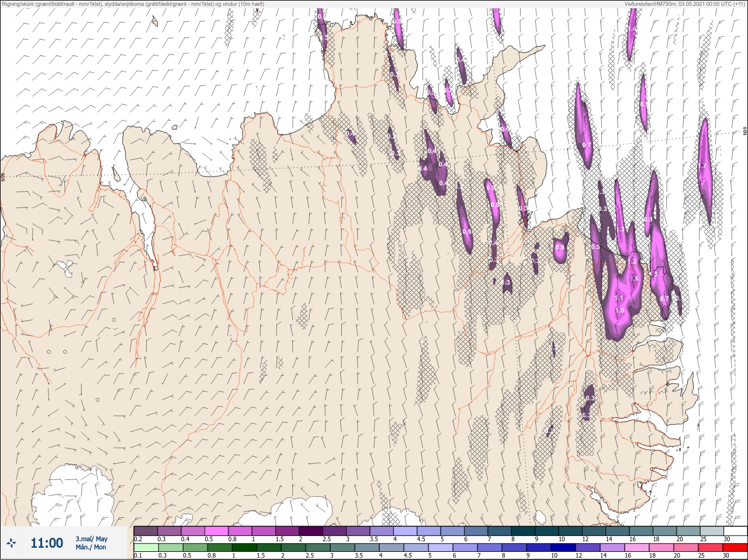Click the Veðurstofan logo icon beside the time
Screen dimensions: 748x560
[x=12, y=544]
